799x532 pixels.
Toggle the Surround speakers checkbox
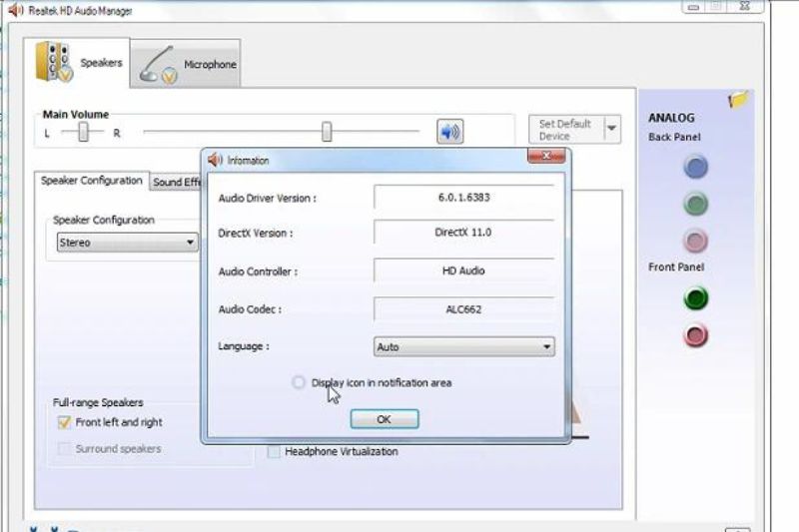[64, 449]
